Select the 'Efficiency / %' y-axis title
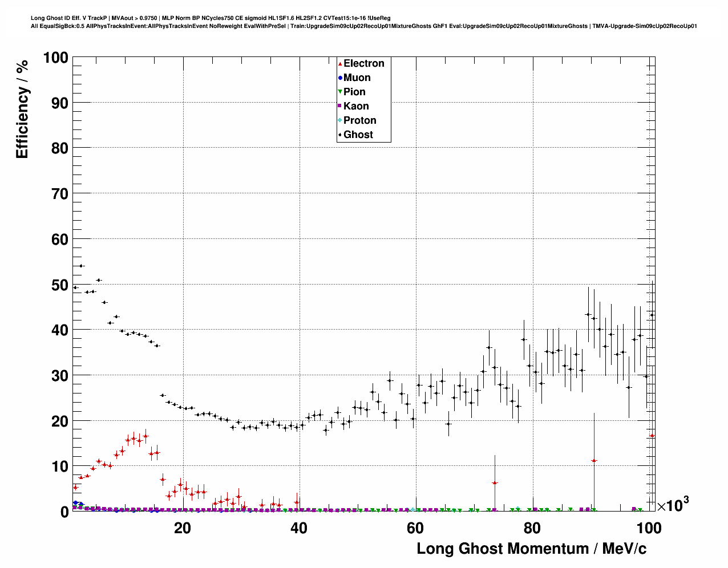The height and width of the screenshot is (568, 728). (22, 109)
